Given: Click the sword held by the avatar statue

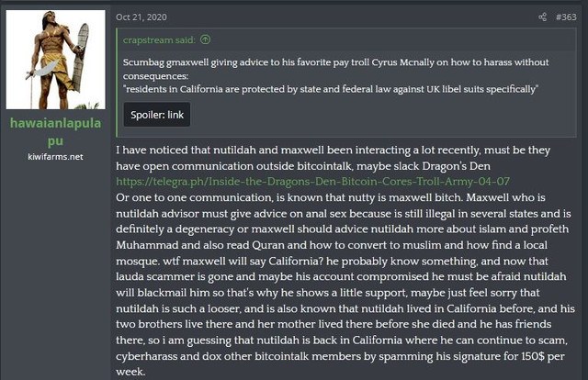Looking at the screenshot, I should (x=42, y=72).
